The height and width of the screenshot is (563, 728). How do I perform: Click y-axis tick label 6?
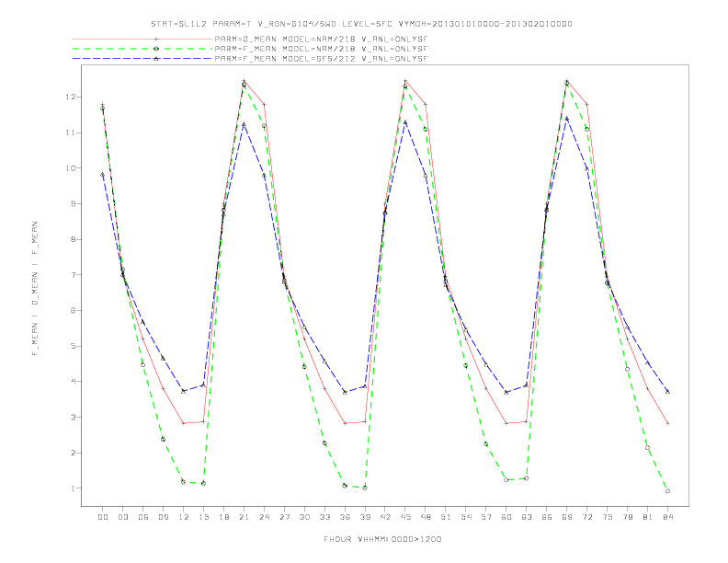pyautogui.click(x=73, y=310)
